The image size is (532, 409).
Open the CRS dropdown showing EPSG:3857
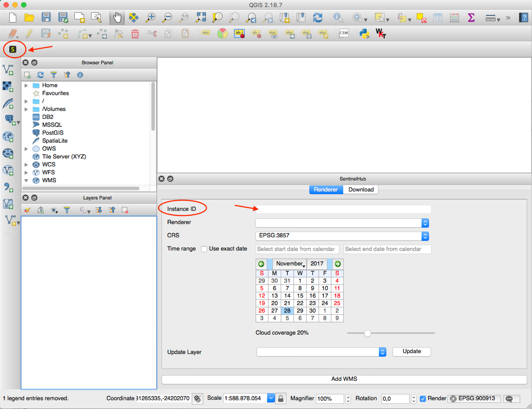[x=342, y=236]
